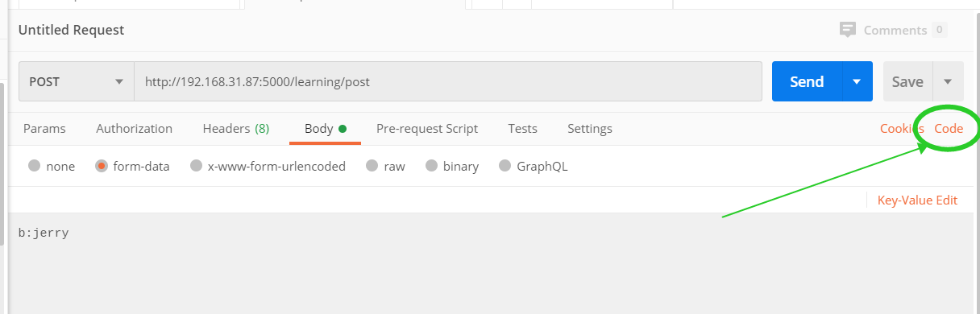This screenshot has width=980, height=314.
Task: Open the Settings tab
Action: (590, 129)
